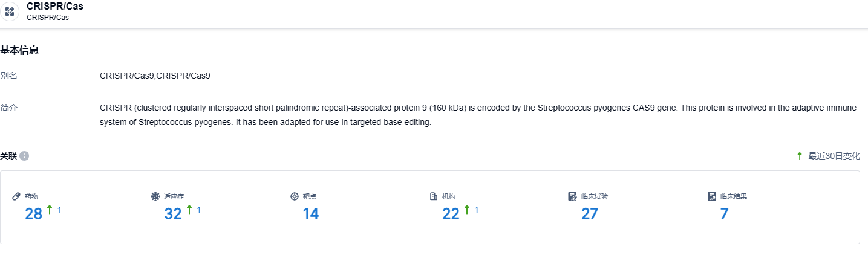Click green up arrow next to 22

pos(467,210)
